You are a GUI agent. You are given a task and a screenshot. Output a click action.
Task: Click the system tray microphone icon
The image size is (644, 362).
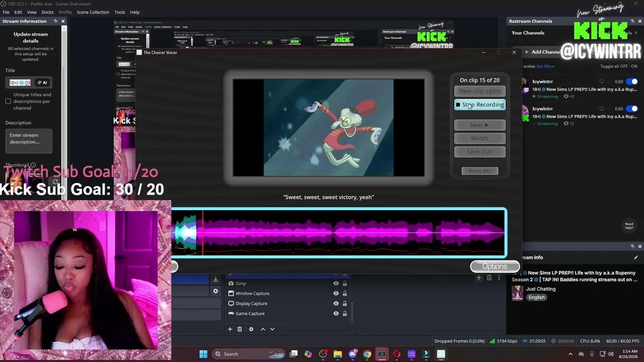[x=592, y=354]
